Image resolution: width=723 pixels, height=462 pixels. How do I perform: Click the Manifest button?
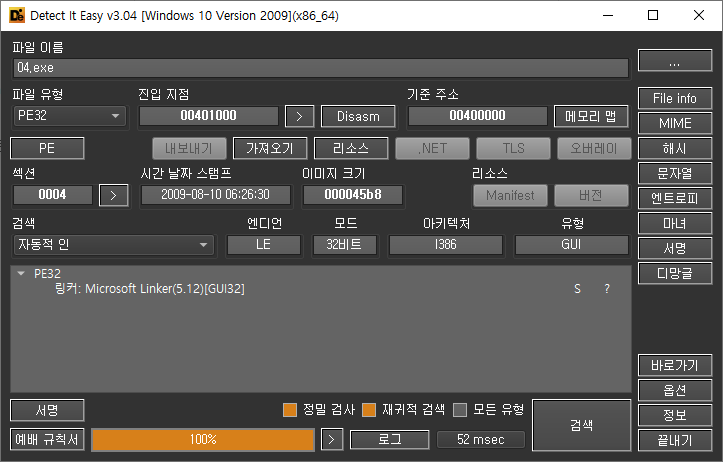510,195
